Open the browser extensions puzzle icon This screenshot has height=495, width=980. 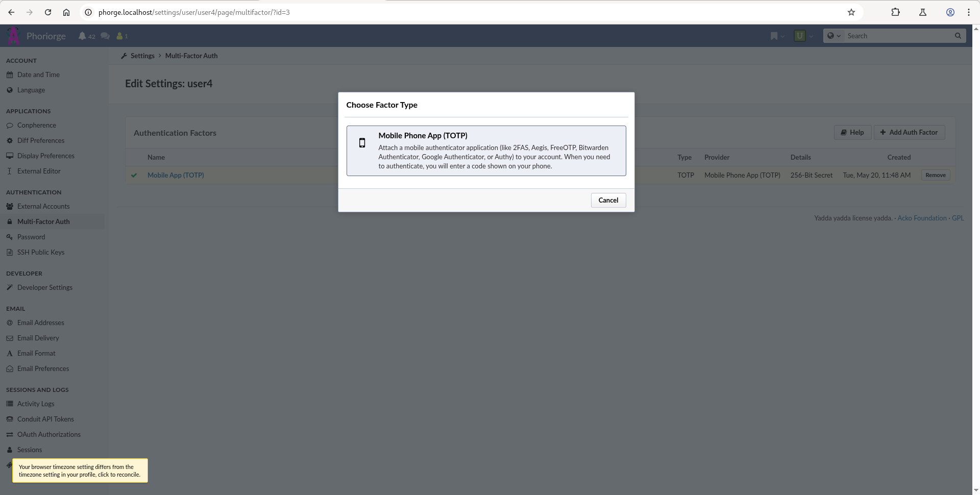(895, 12)
